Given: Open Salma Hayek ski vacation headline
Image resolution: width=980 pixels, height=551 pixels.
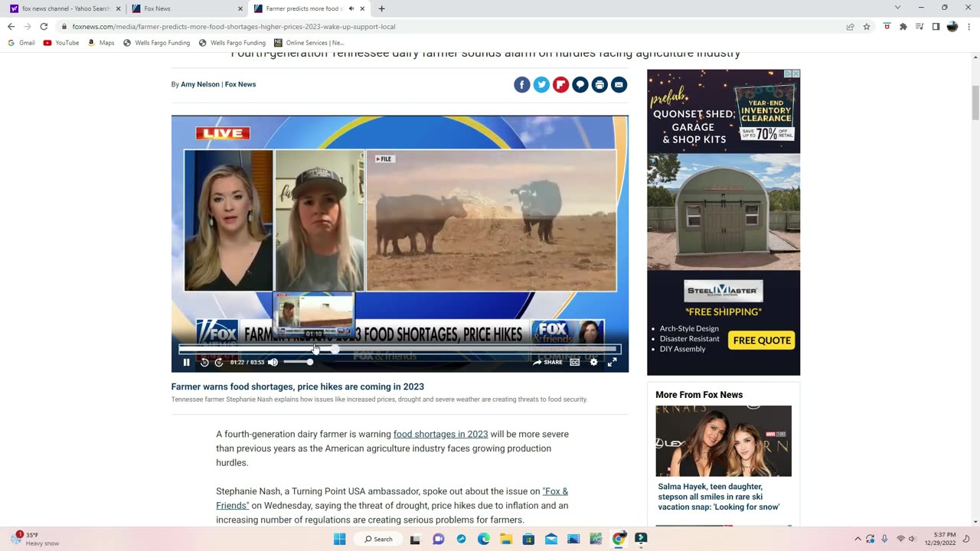Looking at the screenshot, I should click(719, 497).
